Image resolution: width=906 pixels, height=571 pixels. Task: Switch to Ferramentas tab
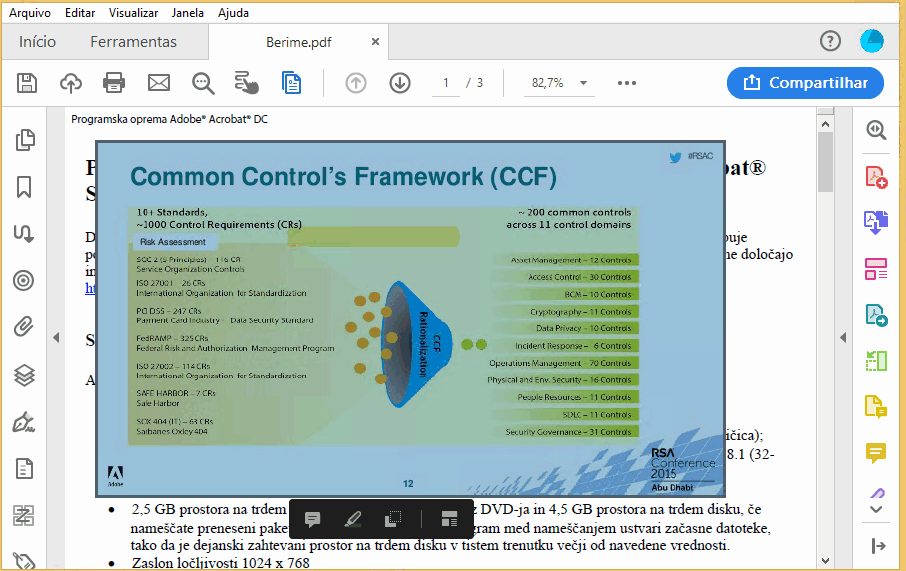click(133, 42)
